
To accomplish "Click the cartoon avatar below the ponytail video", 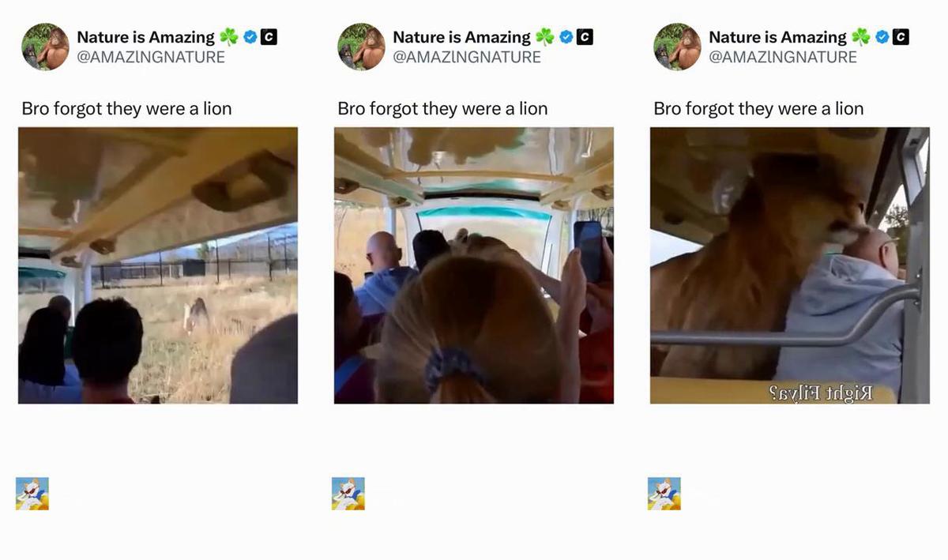I will pos(348,494).
